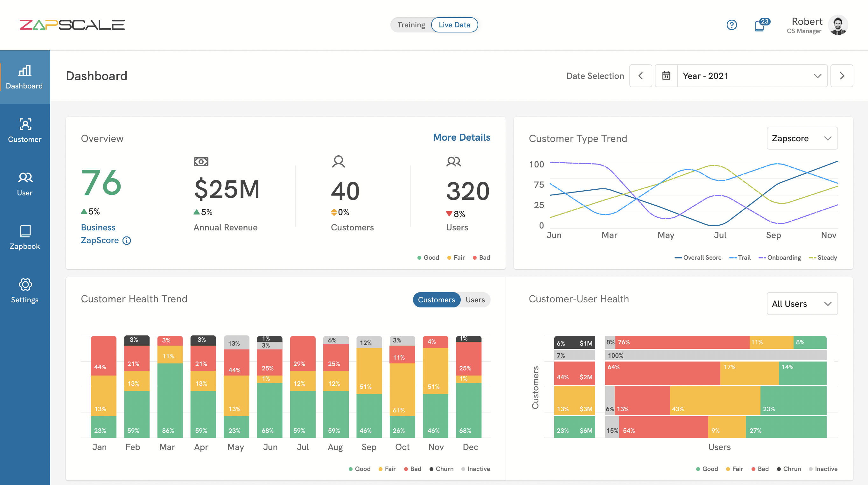This screenshot has width=868, height=485.
Task: Select the Customers tab in health trend
Action: [436, 300]
